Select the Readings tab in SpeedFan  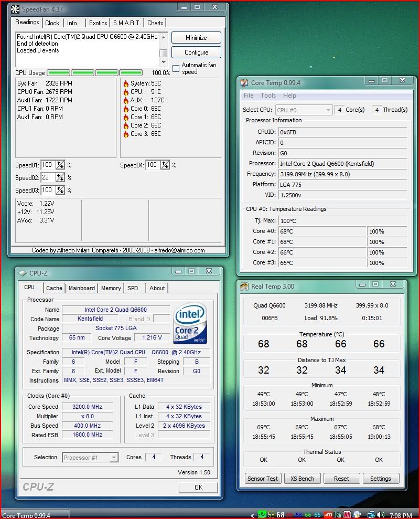pyautogui.click(x=27, y=22)
